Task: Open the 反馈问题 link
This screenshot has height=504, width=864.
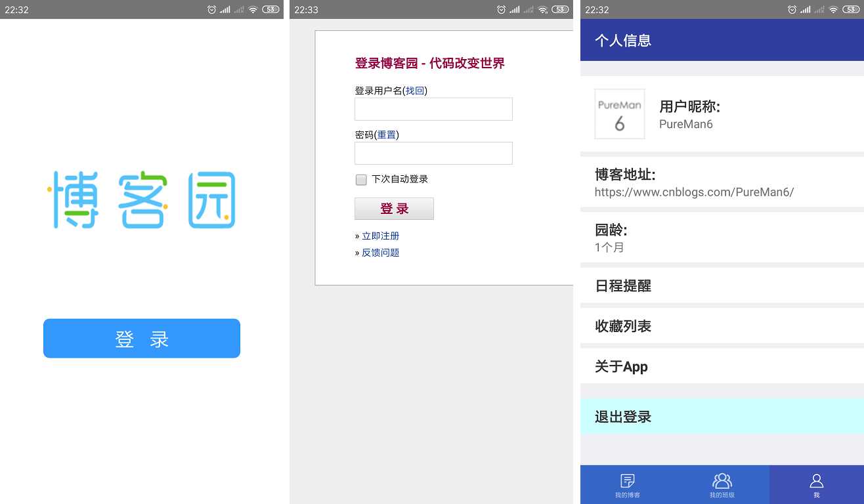Action: tap(381, 253)
